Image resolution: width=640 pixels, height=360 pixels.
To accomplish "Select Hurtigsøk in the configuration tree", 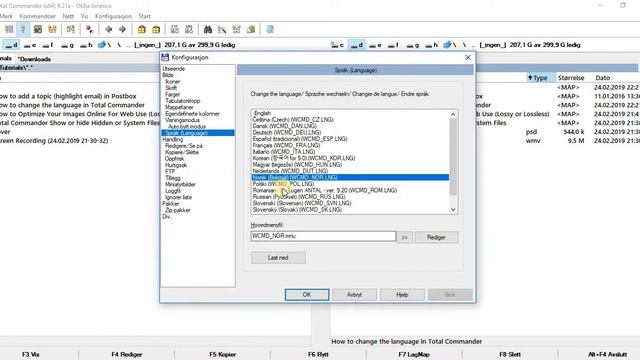I will (x=176, y=165).
